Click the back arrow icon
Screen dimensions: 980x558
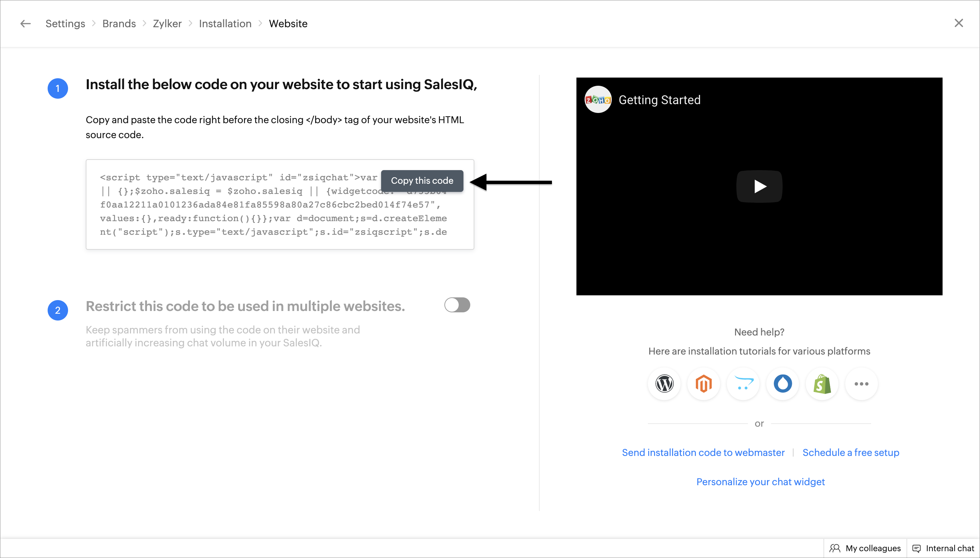[x=25, y=24]
